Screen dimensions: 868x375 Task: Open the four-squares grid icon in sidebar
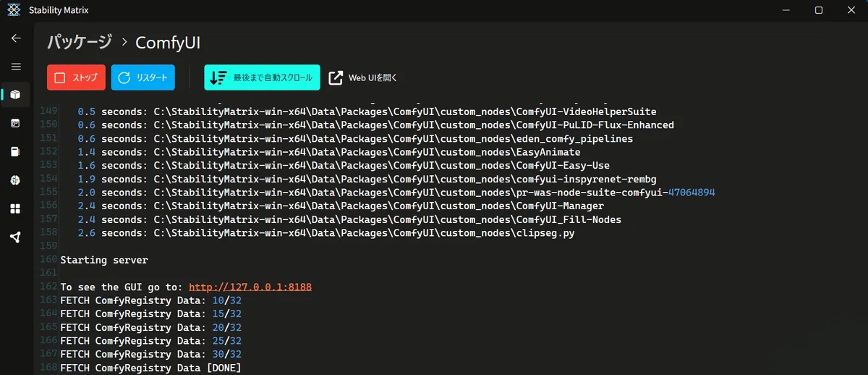click(x=16, y=208)
